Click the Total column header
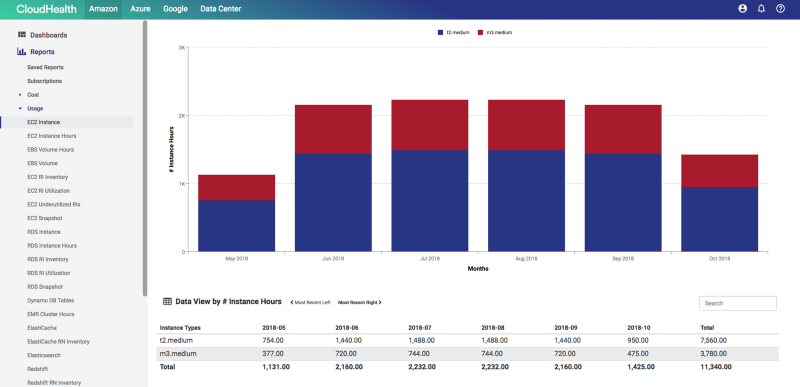800x387 pixels. (707, 328)
